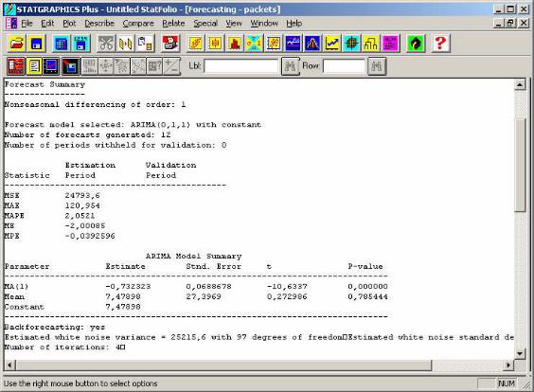Image resolution: width=534 pixels, height=392 pixels.
Task: Click the magenta toolbar icon
Action: (390, 44)
